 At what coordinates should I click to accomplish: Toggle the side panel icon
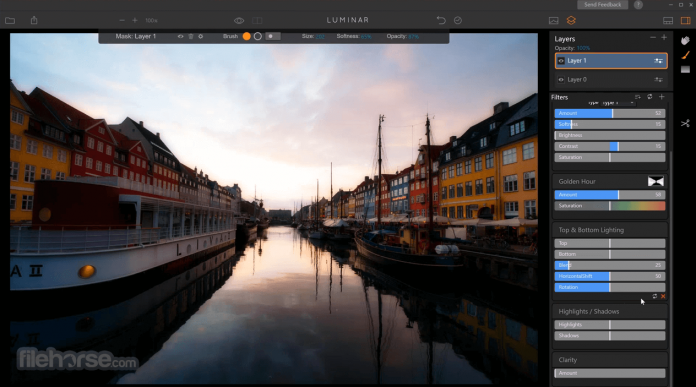pyautogui.click(x=686, y=20)
